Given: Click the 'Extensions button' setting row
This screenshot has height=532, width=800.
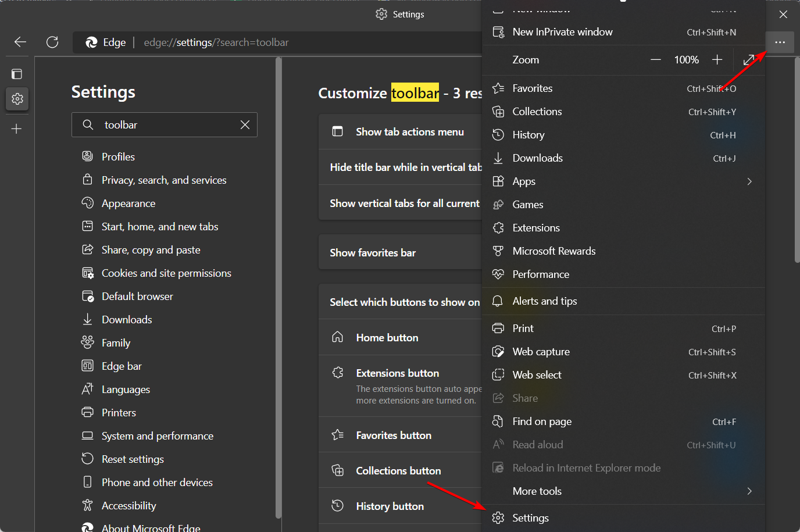Looking at the screenshot, I should click(401, 386).
